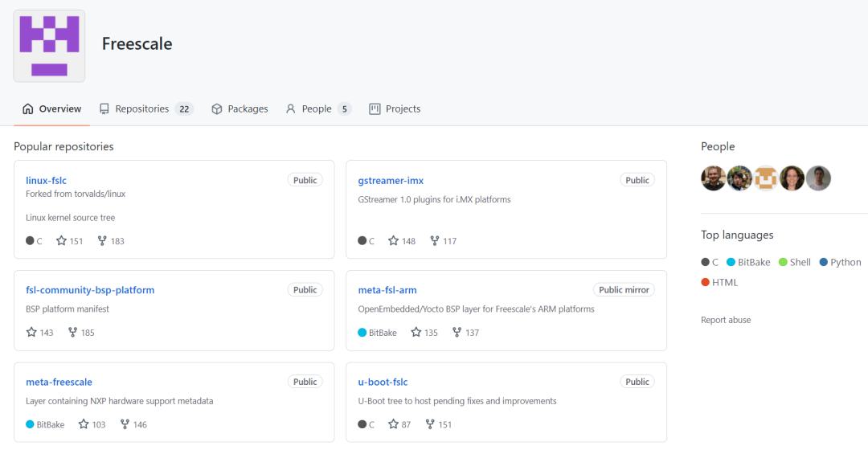Switch to the Repositories tab

coord(146,109)
